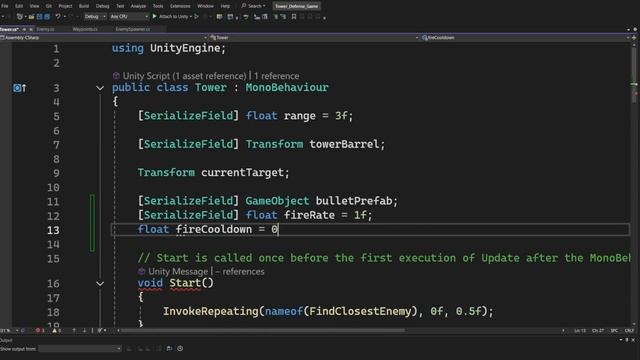Click the increase indent toolbar icon
Screen dimensions: 640x360
[265, 17]
